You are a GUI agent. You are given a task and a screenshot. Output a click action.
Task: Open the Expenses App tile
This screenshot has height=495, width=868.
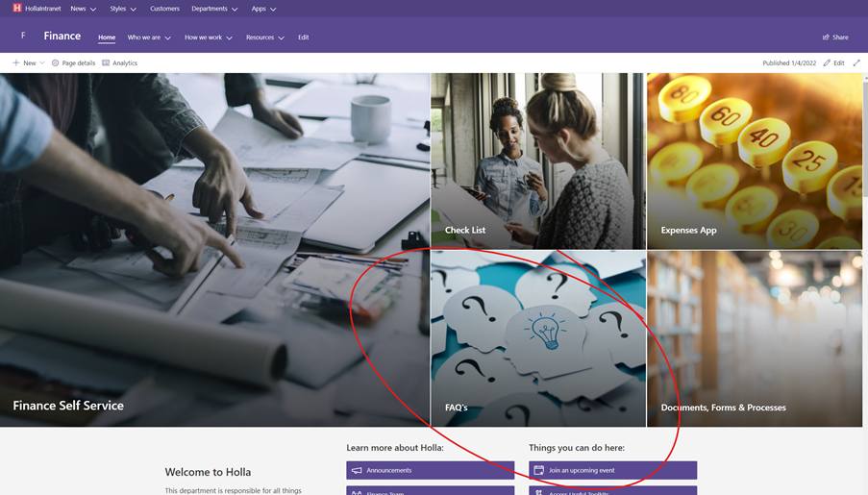(x=755, y=161)
